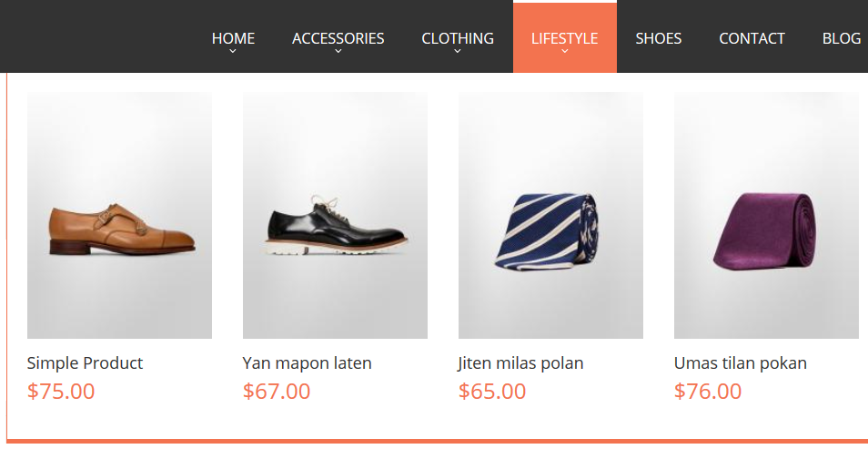Go to the Clothing menu
This screenshot has height=449, width=868.
click(458, 37)
